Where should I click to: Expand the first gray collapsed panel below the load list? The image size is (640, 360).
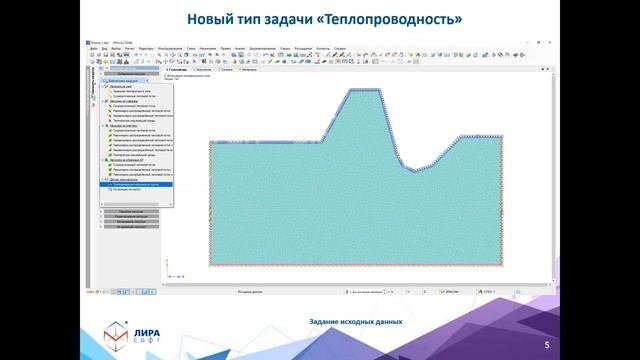tap(131, 211)
